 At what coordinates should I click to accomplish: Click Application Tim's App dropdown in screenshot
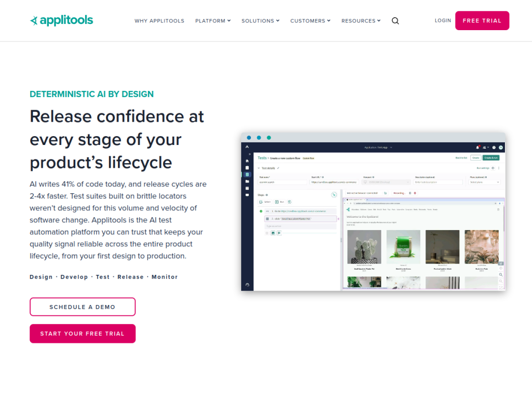click(x=378, y=148)
